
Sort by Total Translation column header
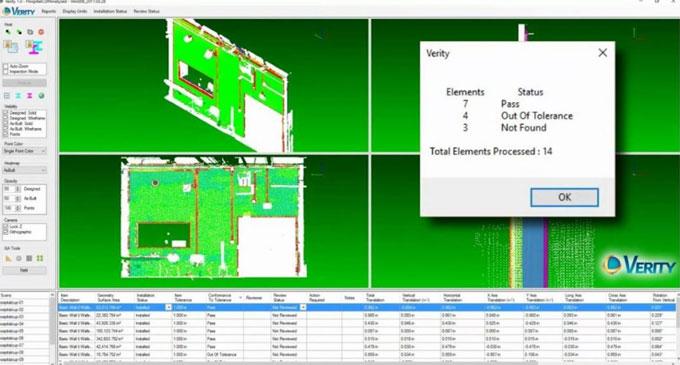point(381,297)
